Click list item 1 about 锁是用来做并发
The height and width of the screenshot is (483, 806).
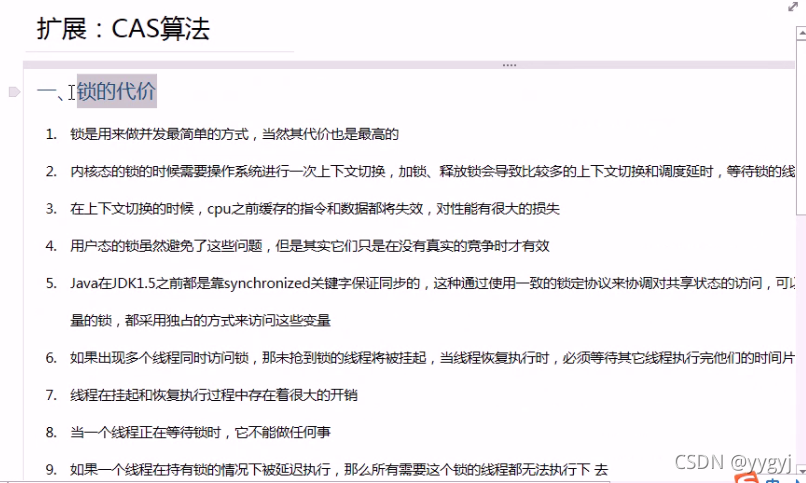234,134
